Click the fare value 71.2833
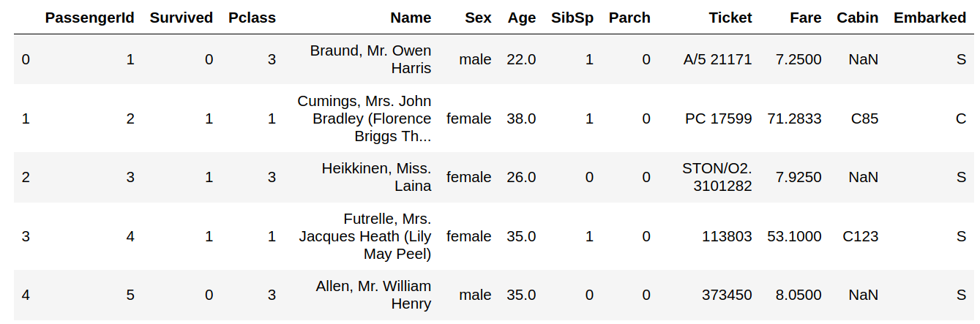 pyautogui.click(x=795, y=118)
